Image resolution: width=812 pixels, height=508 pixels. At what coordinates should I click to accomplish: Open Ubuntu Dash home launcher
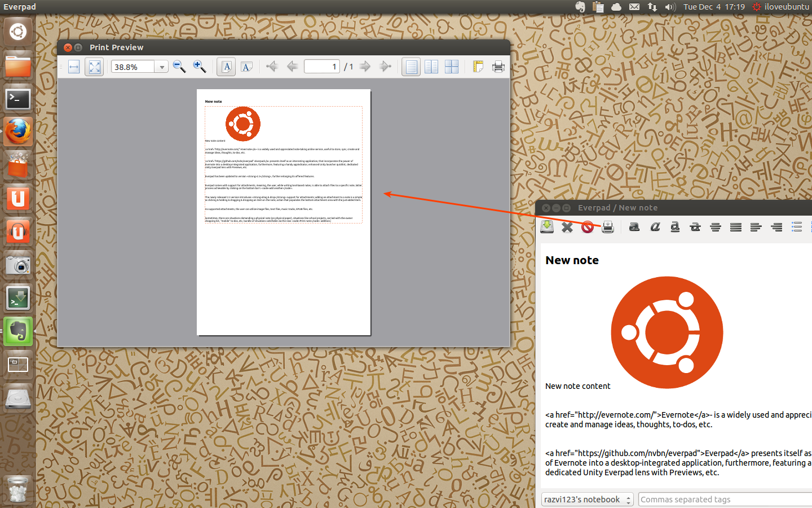18,32
